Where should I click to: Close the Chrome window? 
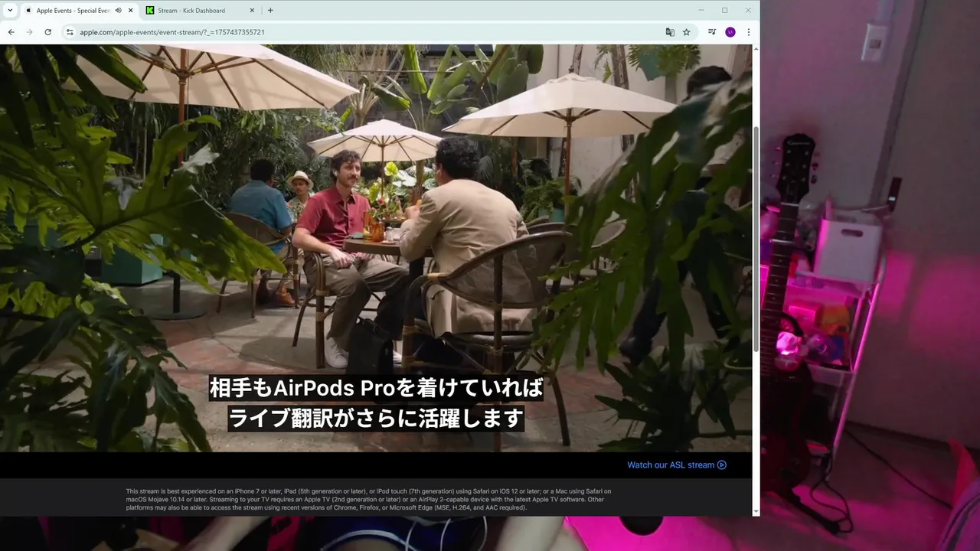pyautogui.click(x=748, y=11)
